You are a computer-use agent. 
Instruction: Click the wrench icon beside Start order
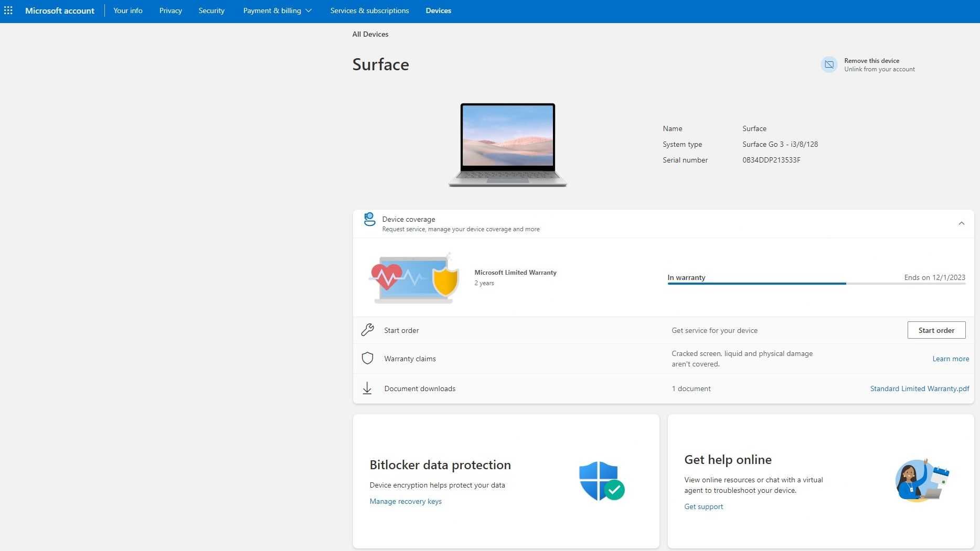pyautogui.click(x=367, y=330)
